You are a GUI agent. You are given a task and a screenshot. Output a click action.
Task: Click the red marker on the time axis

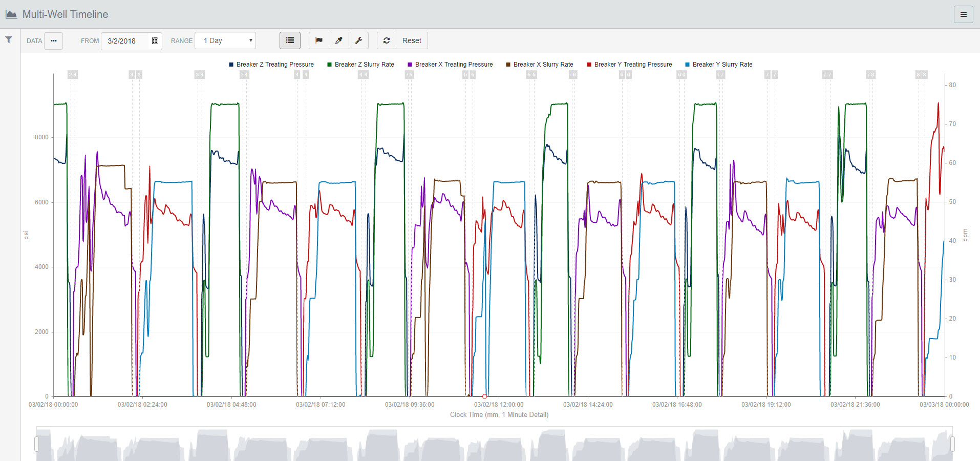coord(484,396)
